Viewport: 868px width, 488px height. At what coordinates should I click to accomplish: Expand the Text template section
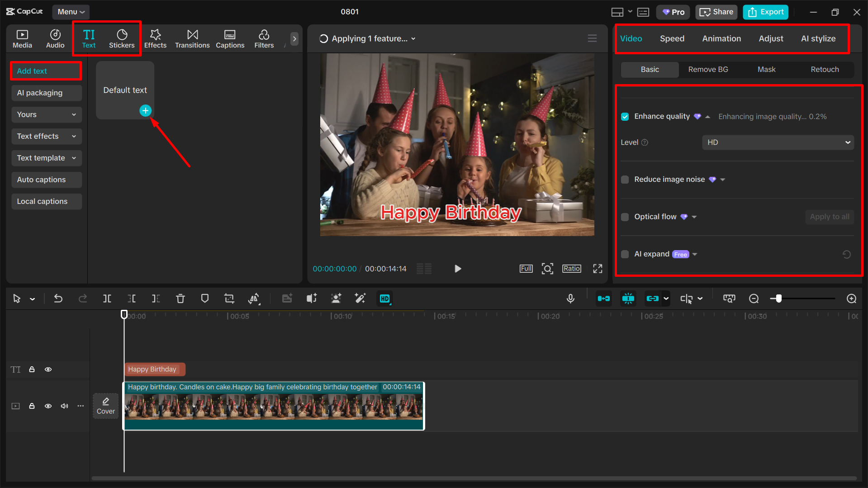tap(46, 158)
